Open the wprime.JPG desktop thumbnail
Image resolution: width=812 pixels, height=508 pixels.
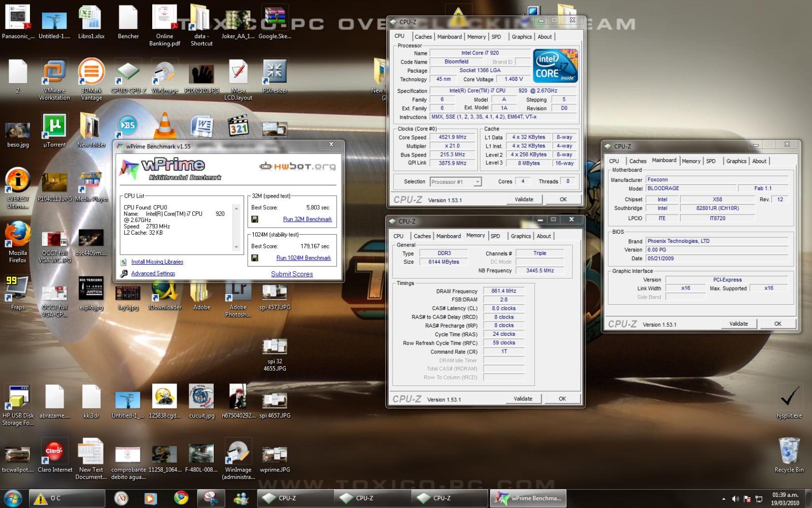pyautogui.click(x=275, y=459)
